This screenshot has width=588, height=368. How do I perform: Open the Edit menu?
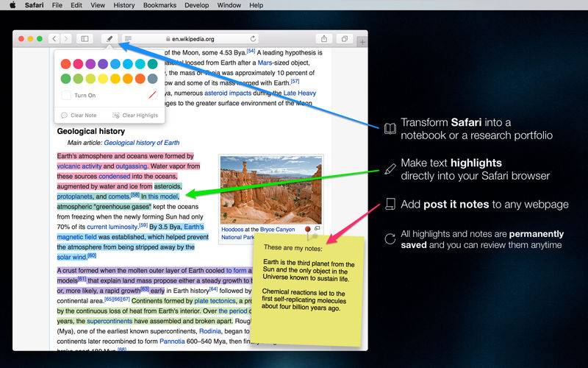pyautogui.click(x=76, y=5)
